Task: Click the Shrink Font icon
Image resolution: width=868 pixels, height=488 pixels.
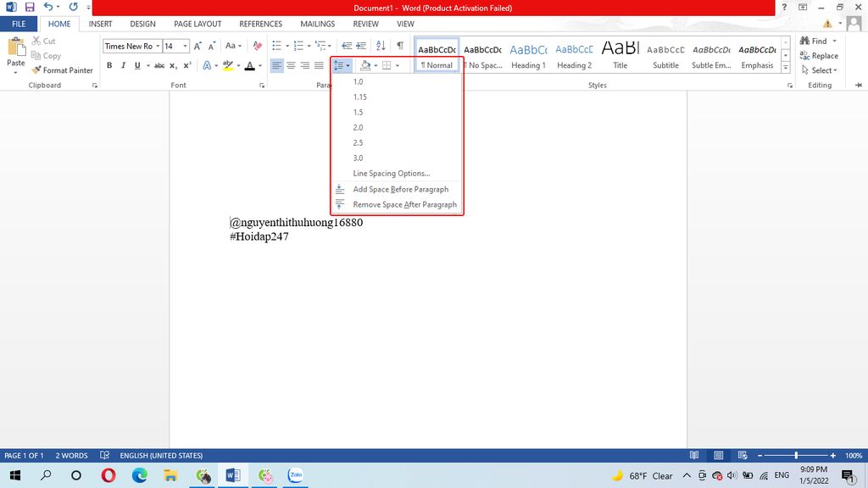Action: (211, 46)
